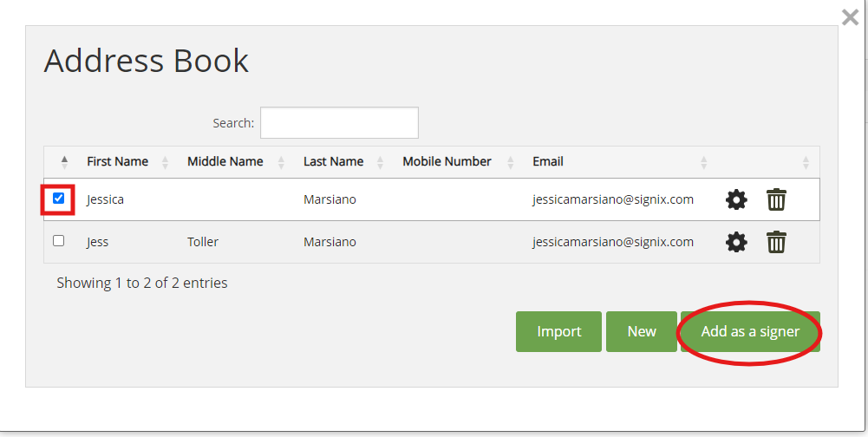Viewport: 868px width, 437px height.
Task: Select Jessica row's Marsiano last name
Action: click(330, 199)
